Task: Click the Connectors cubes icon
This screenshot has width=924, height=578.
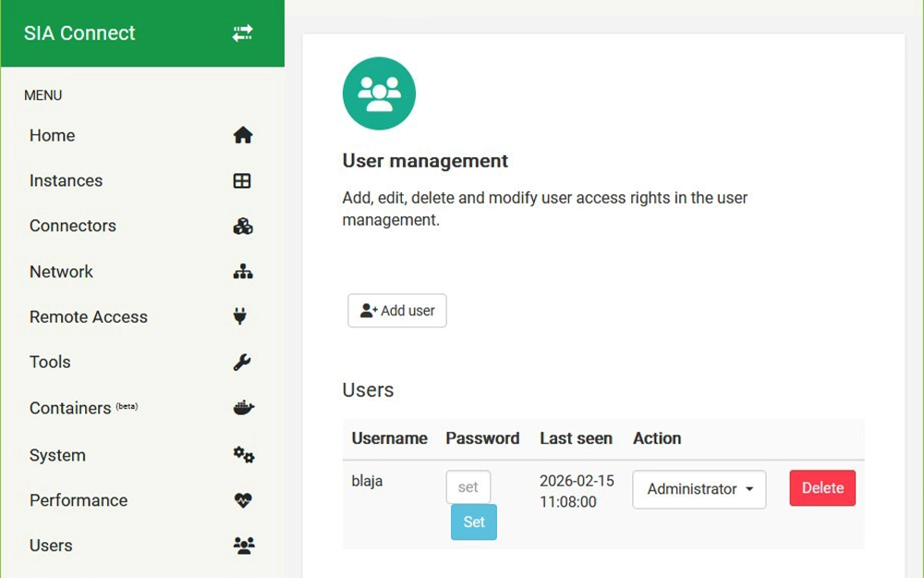Action: [x=243, y=226]
